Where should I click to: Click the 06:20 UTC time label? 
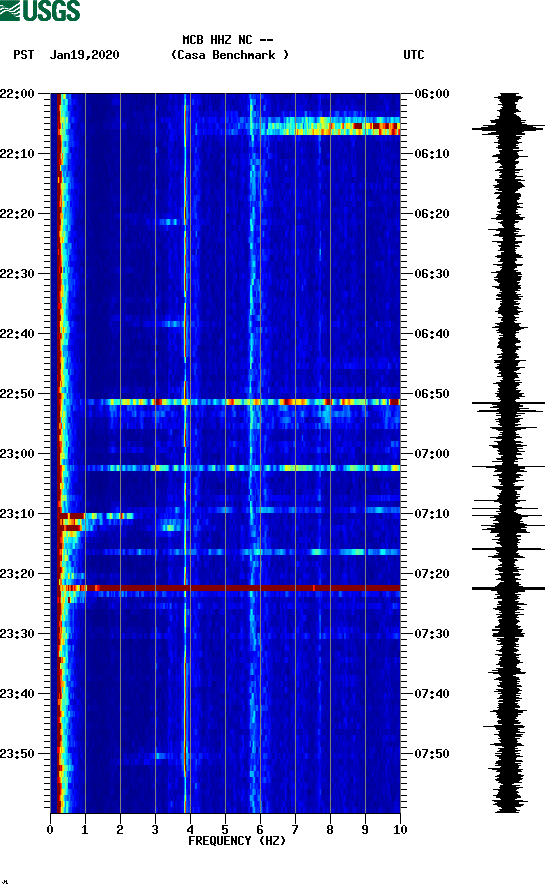(432, 214)
